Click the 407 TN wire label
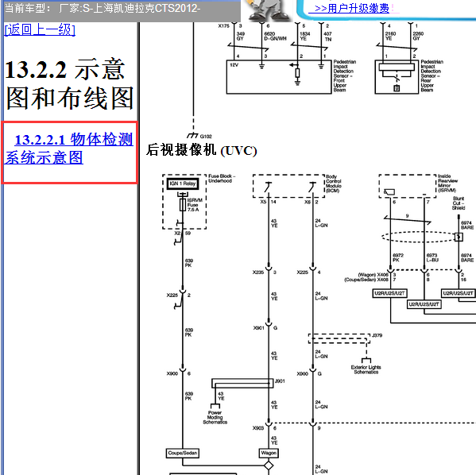 [328, 37]
